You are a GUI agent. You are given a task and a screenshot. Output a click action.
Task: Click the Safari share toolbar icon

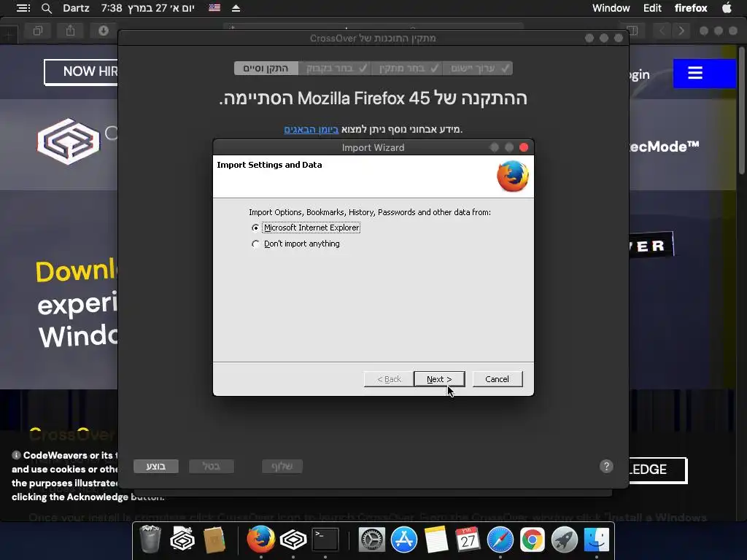[x=71, y=31]
